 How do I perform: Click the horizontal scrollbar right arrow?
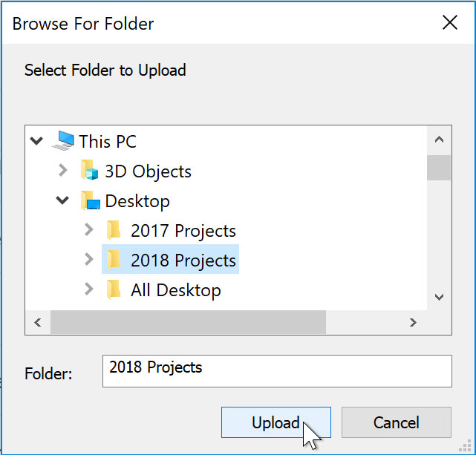[x=414, y=323]
